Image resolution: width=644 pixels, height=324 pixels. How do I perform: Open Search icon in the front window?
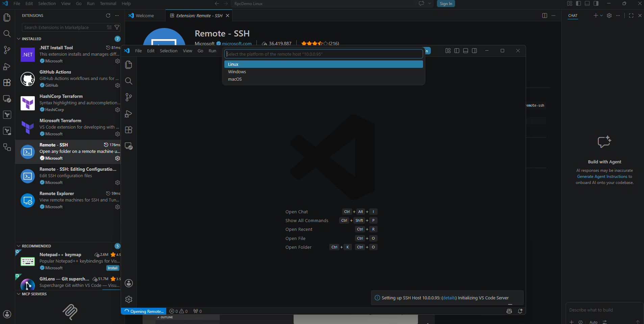(129, 81)
